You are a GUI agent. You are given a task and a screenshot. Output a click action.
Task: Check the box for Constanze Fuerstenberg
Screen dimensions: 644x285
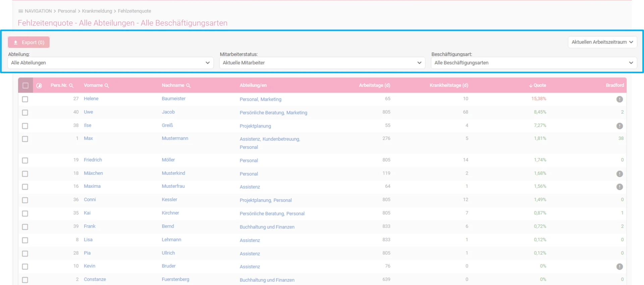click(x=25, y=280)
